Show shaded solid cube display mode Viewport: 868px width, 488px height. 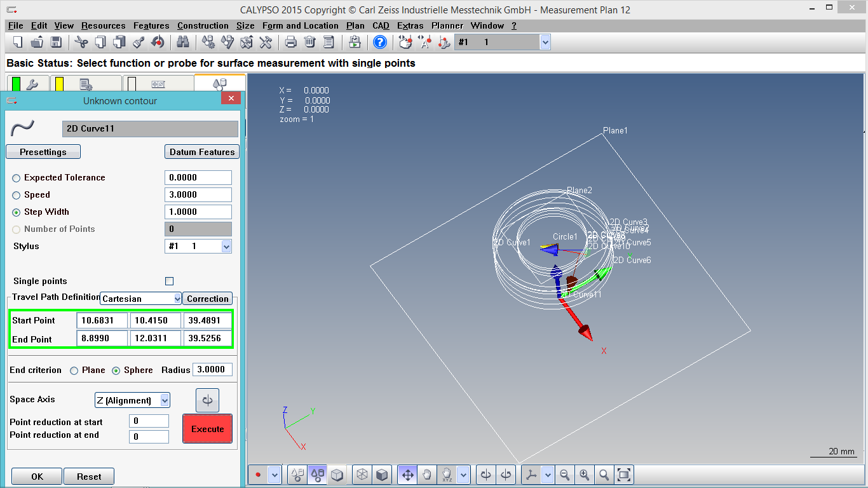tap(382, 475)
